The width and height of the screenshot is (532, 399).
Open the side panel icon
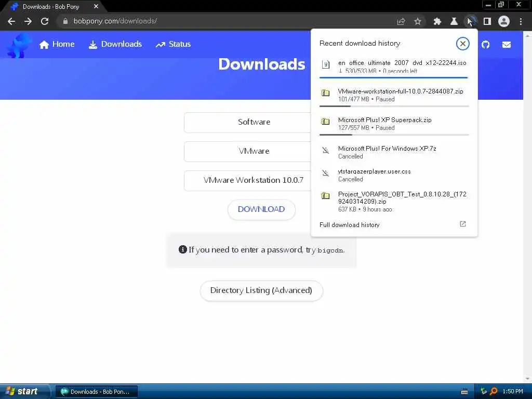click(x=487, y=21)
